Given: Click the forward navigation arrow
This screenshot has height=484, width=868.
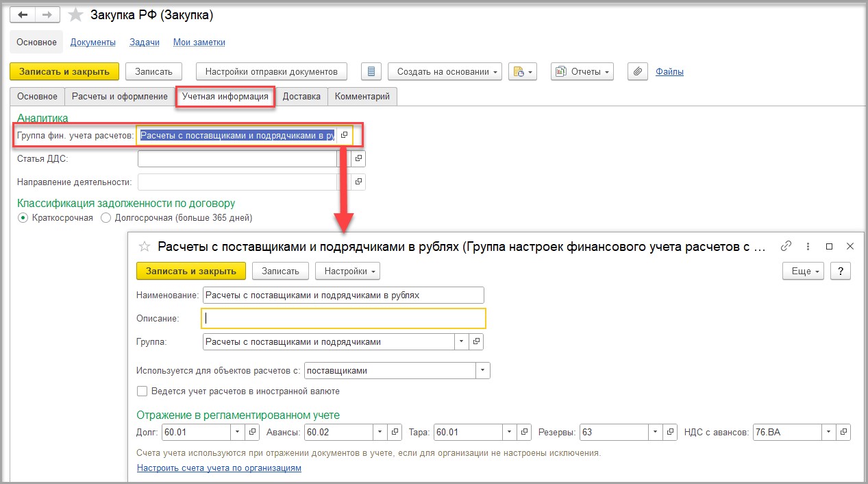Looking at the screenshot, I should pyautogui.click(x=47, y=15).
